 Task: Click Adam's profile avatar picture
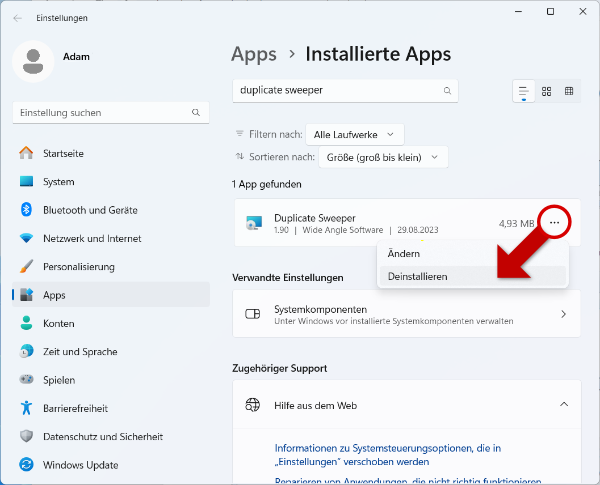[33, 61]
